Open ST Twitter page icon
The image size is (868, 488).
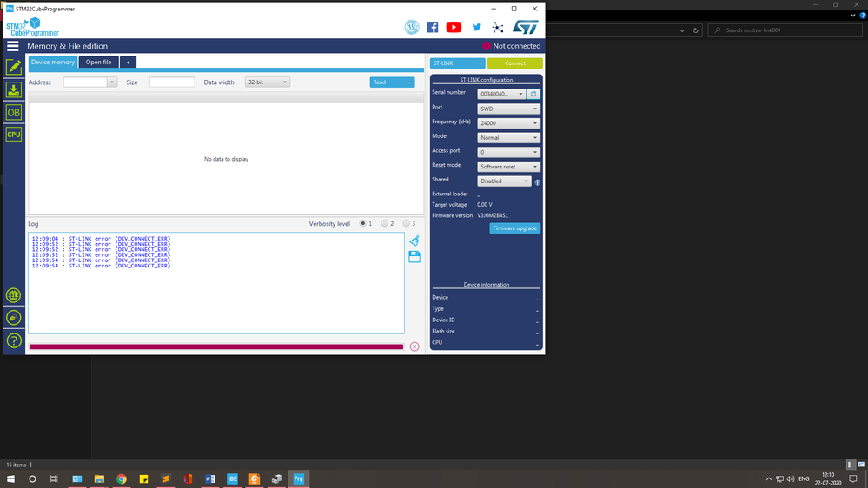(476, 27)
